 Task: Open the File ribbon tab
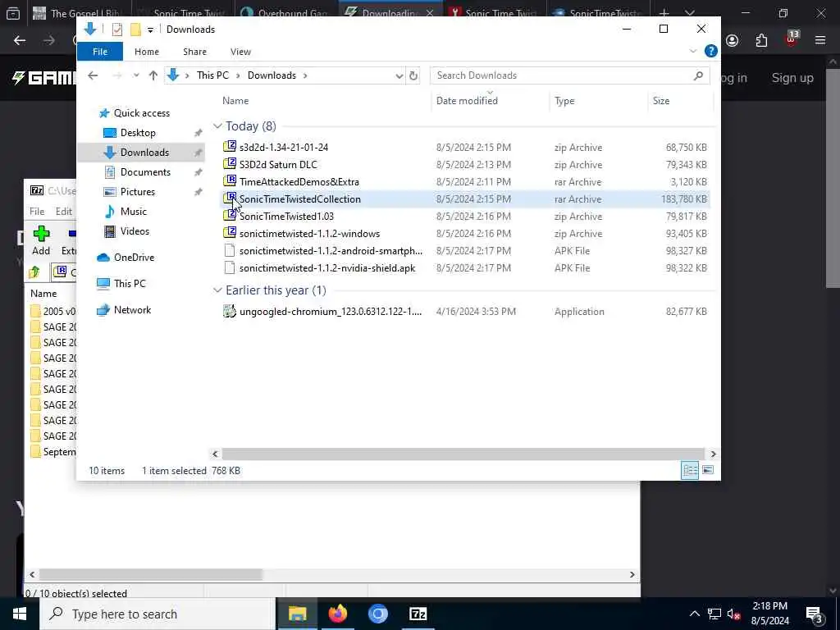(x=100, y=52)
